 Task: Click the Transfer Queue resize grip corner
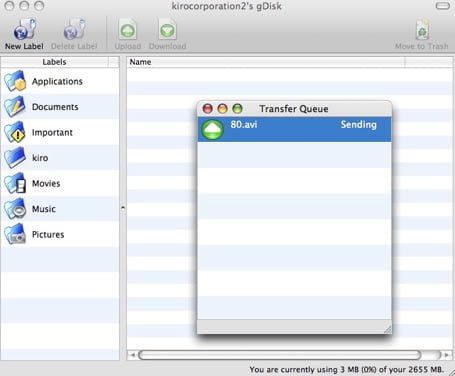[387, 329]
